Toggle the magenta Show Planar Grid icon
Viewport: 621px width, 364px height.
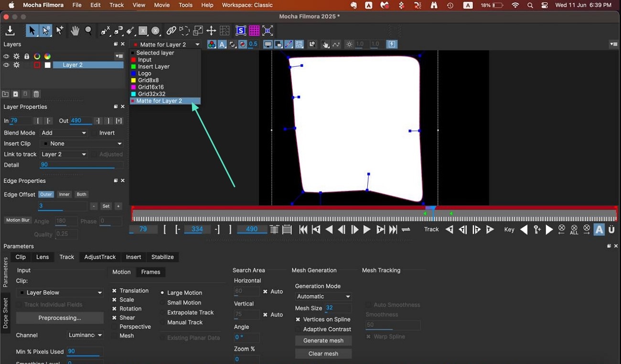(x=254, y=31)
